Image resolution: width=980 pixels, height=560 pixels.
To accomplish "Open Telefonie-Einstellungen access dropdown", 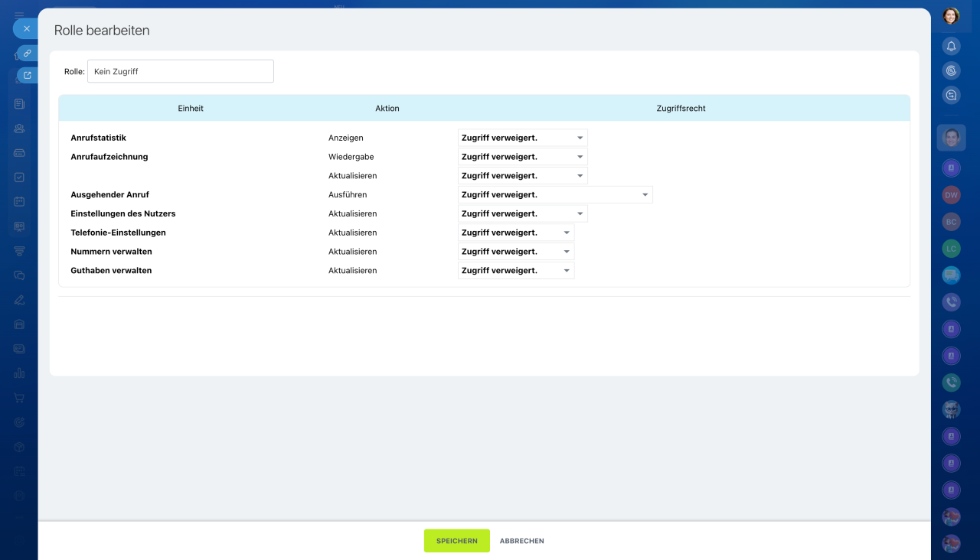I will pyautogui.click(x=515, y=233).
